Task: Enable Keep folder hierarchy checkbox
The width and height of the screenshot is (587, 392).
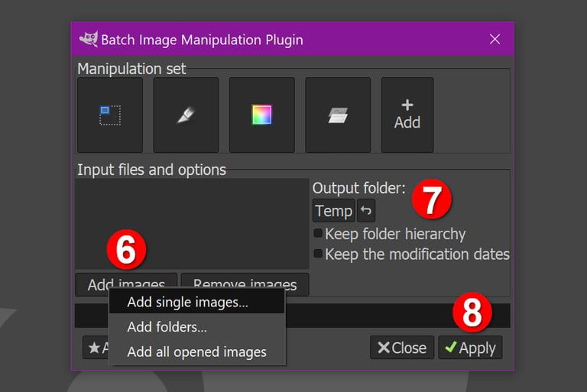Action: [x=318, y=234]
